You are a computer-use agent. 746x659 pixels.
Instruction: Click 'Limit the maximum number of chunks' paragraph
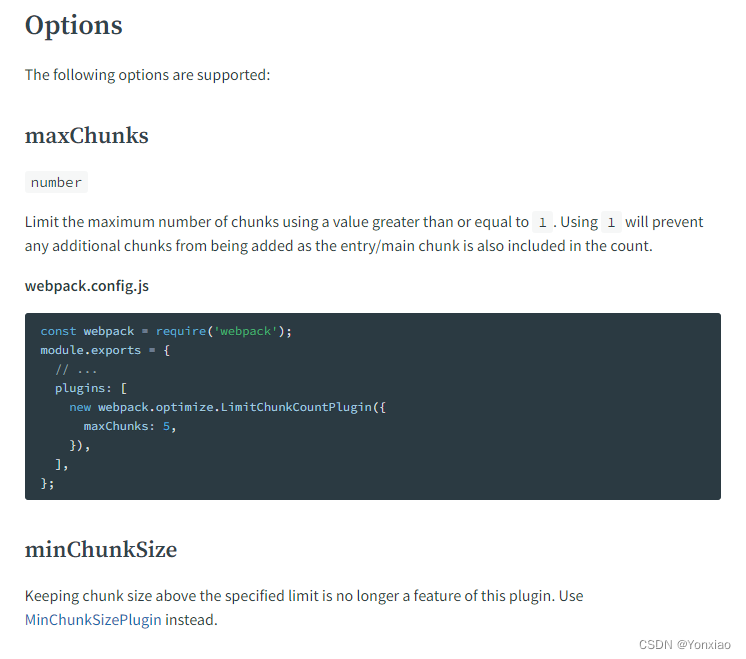click(364, 234)
